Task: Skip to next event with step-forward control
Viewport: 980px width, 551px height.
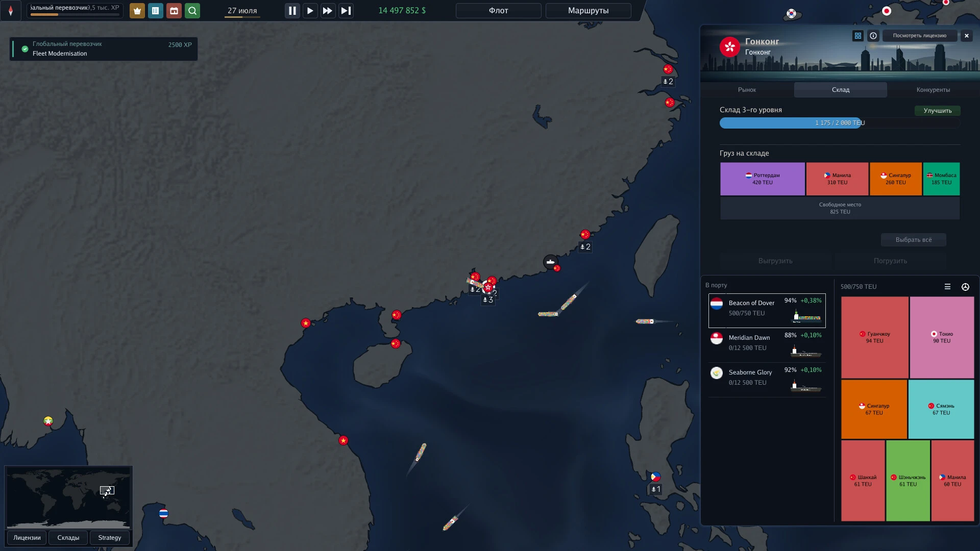Action: 346,11
